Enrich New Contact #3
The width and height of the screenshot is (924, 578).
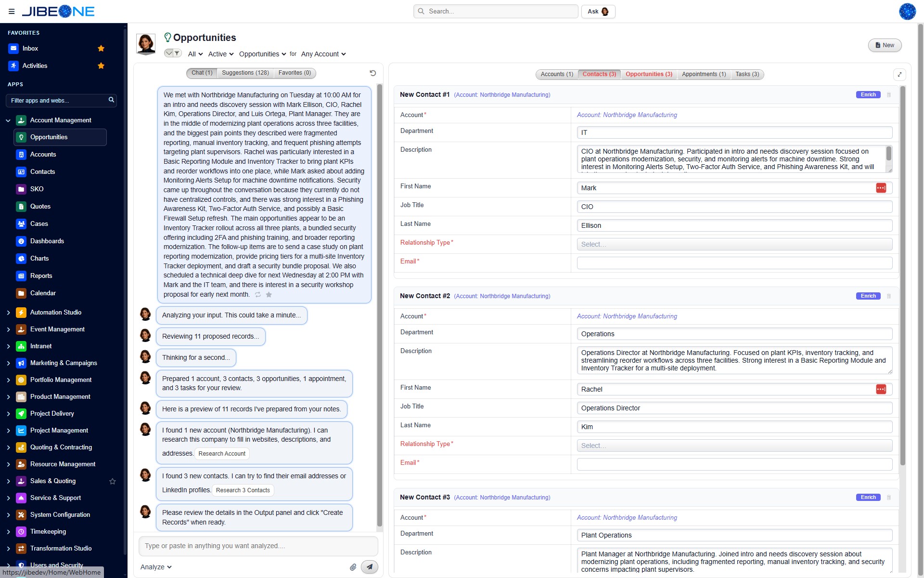tap(868, 498)
